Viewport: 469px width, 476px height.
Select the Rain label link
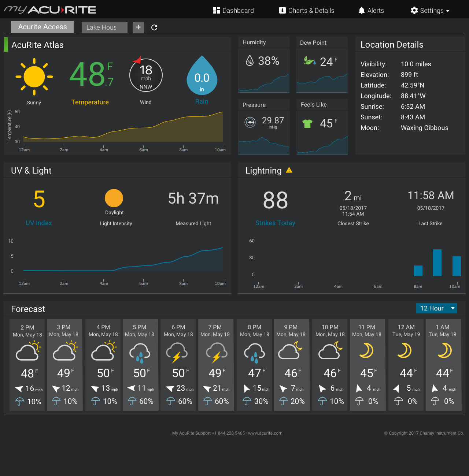coord(202,101)
